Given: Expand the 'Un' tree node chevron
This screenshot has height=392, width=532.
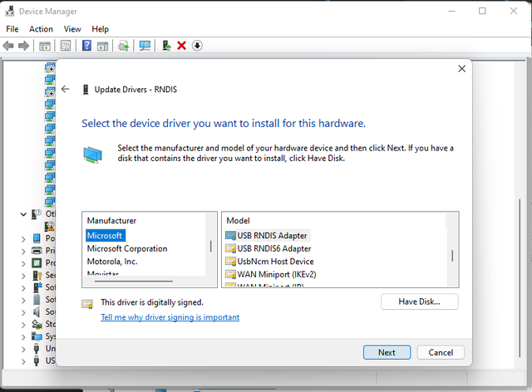Looking at the screenshot, I should click(x=23, y=350).
